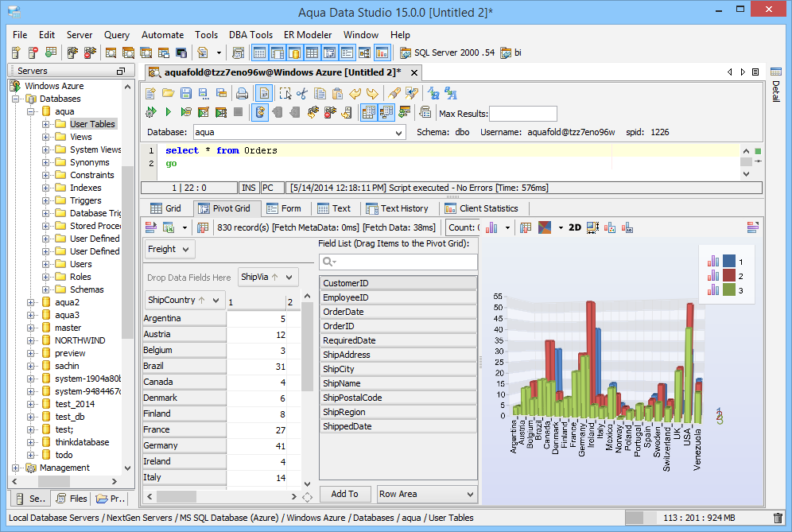Click the blue legend swatch for series 1
The image size is (792, 532).
pos(729,261)
